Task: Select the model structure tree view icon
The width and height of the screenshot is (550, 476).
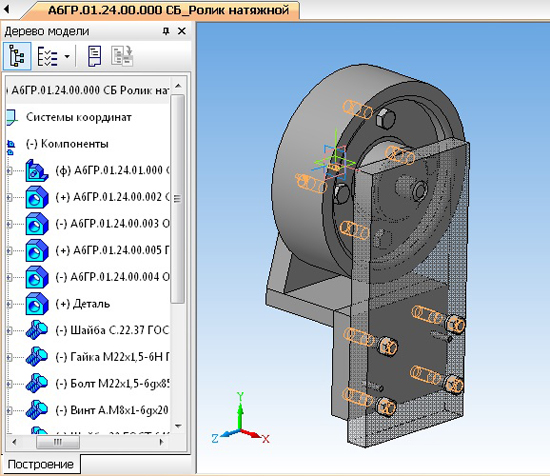Action: point(17,56)
